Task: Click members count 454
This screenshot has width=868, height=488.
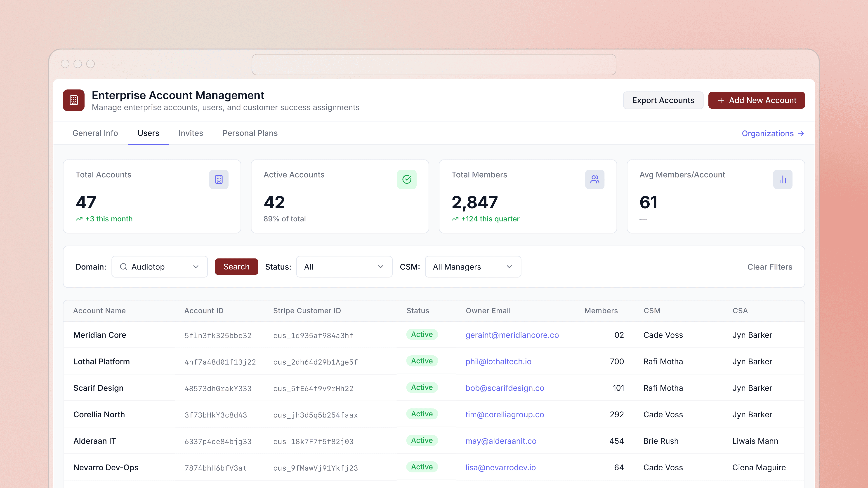Action: point(617,441)
